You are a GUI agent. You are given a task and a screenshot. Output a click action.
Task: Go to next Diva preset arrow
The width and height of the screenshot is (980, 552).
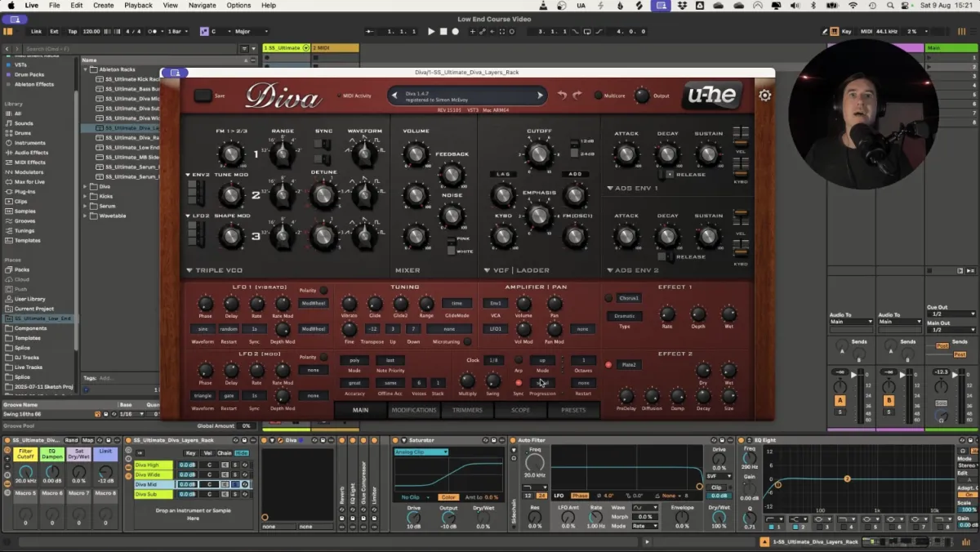pyautogui.click(x=539, y=96)
